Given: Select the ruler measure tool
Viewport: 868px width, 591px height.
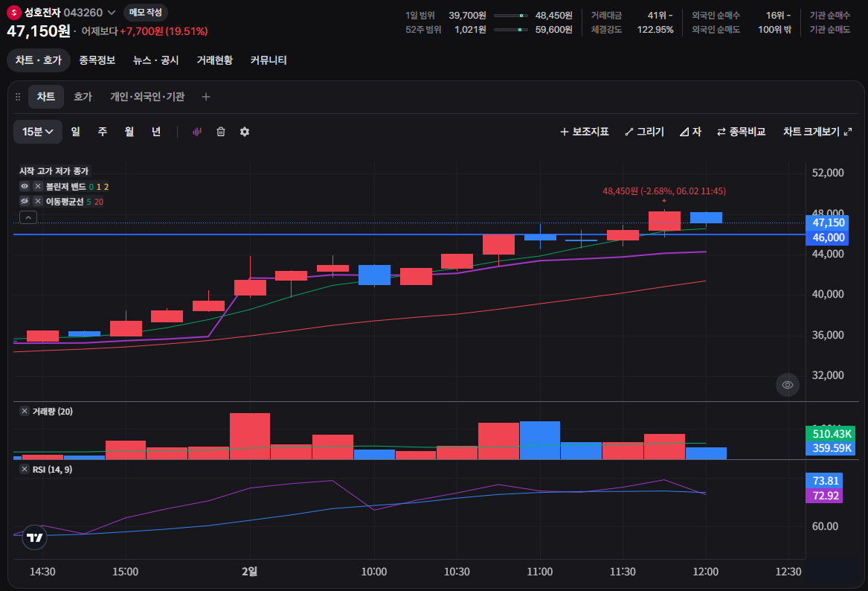Looking at the screenshot, I should [x=690, y=132].
